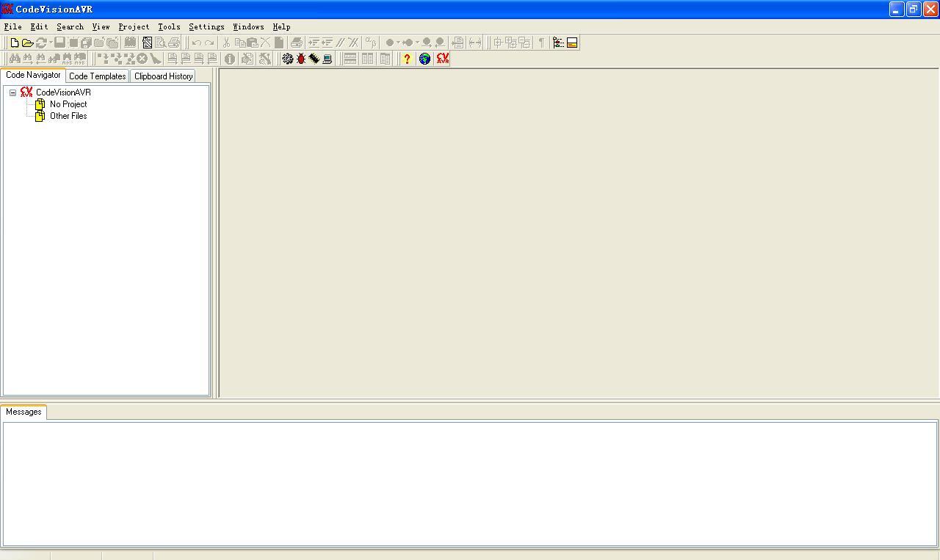This screenshot has height=560, width=940.
Task: Click the Tile Vertical windows icon
Action: (367, 59)
